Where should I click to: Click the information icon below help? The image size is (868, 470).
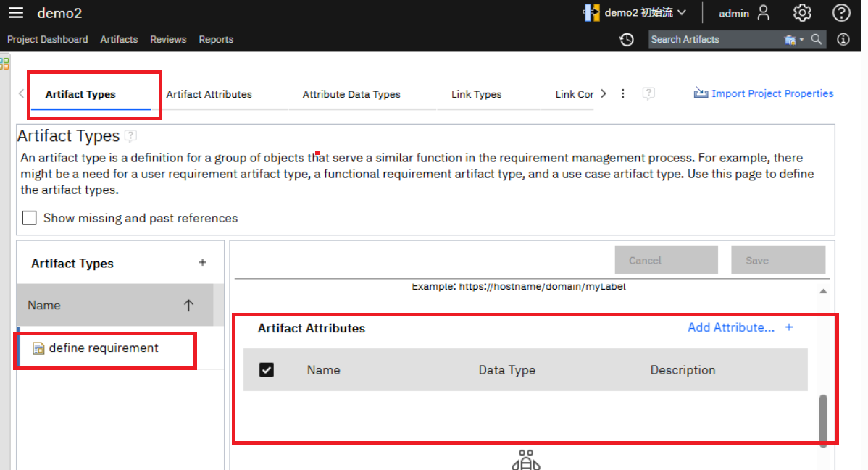(843, 40)
